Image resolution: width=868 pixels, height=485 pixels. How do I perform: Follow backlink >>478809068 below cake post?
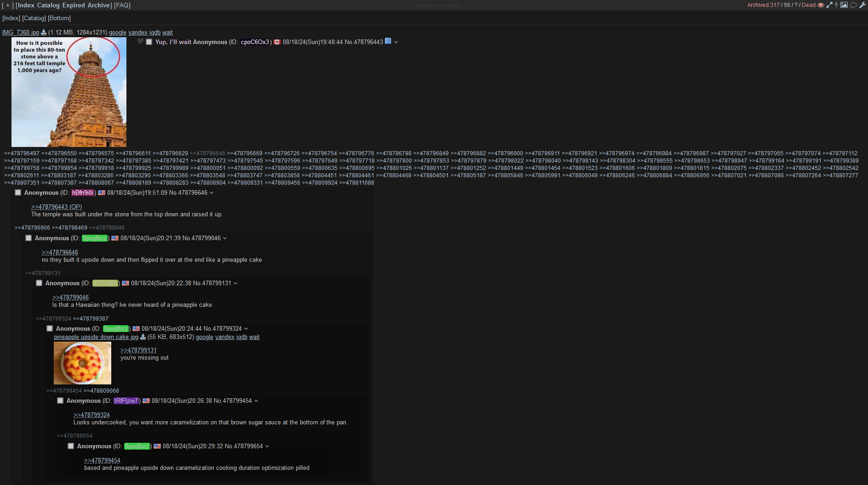pos(101,390)
